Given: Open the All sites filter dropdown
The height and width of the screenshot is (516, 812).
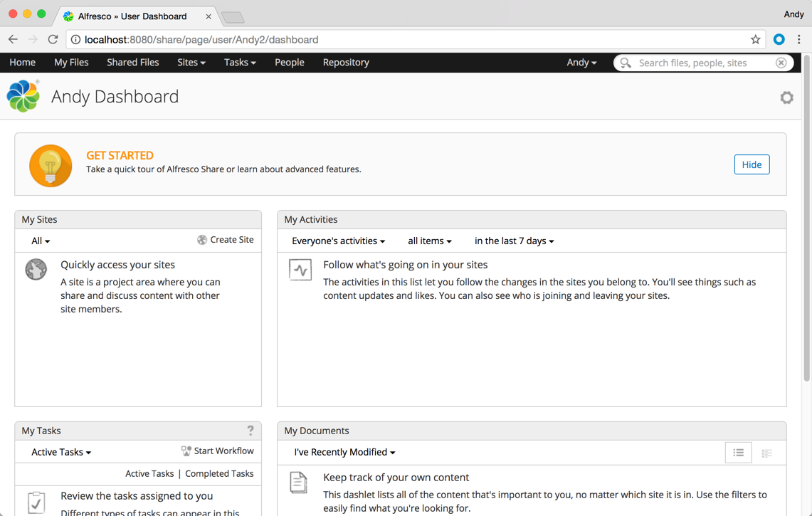Looking at the screenshot, I should point(39,241).
